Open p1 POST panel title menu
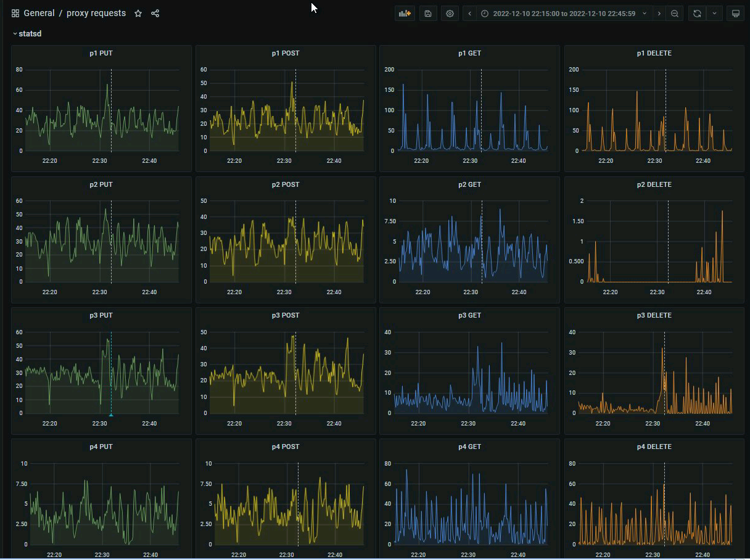Screen dimensions: 750x560 [286, 53]
